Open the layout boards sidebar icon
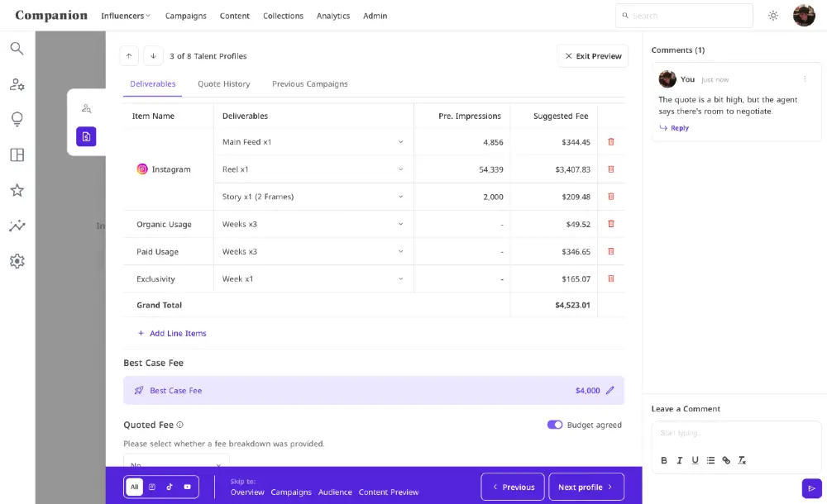This screenshot has height=504, width=827. [17, 155]
